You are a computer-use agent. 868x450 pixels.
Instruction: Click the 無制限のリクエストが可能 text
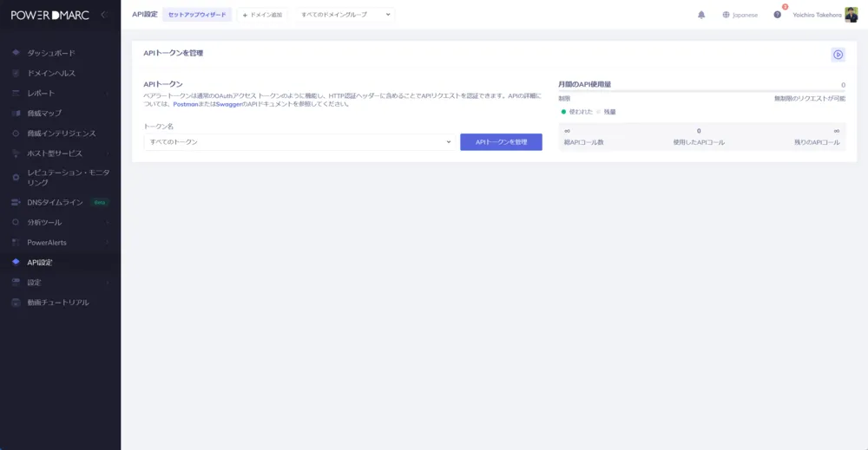[x=809, y=98]
